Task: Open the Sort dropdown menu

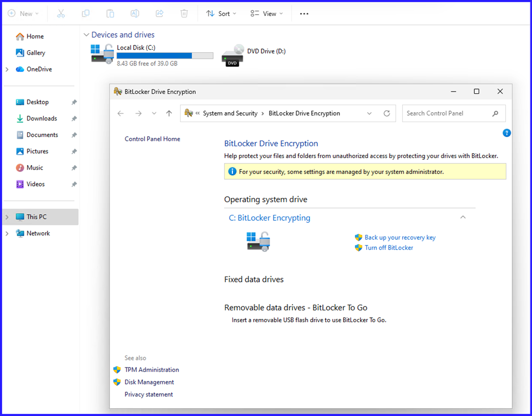Action: pyautogui.click(x=221, y=14)
